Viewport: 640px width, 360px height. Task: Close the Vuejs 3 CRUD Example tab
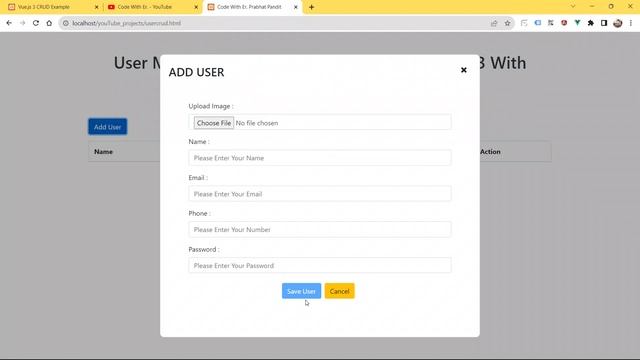[97, 7]
